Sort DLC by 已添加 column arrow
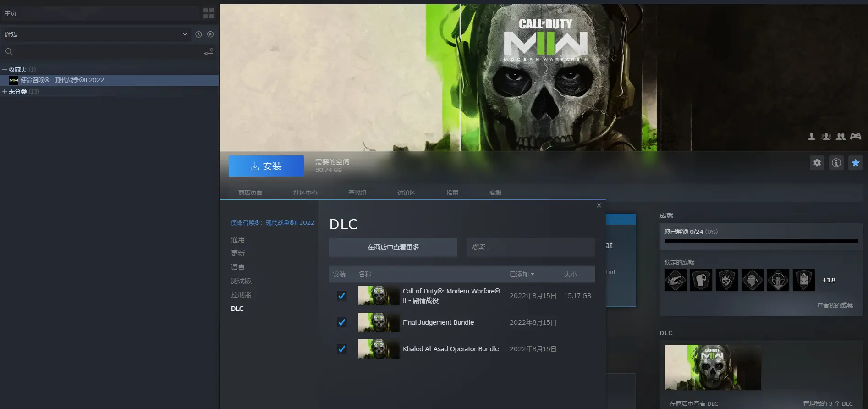The height and width of the screenshot is (409, 868). pyautogui.click(x=533, y=275)
